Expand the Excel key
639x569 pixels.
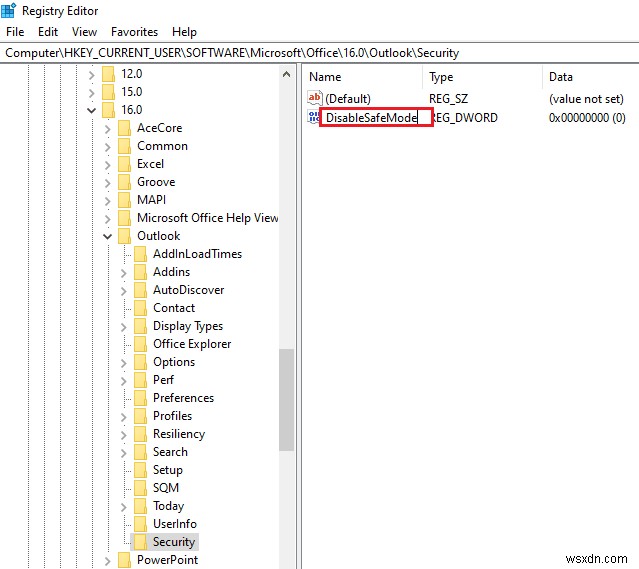(108, 165)
